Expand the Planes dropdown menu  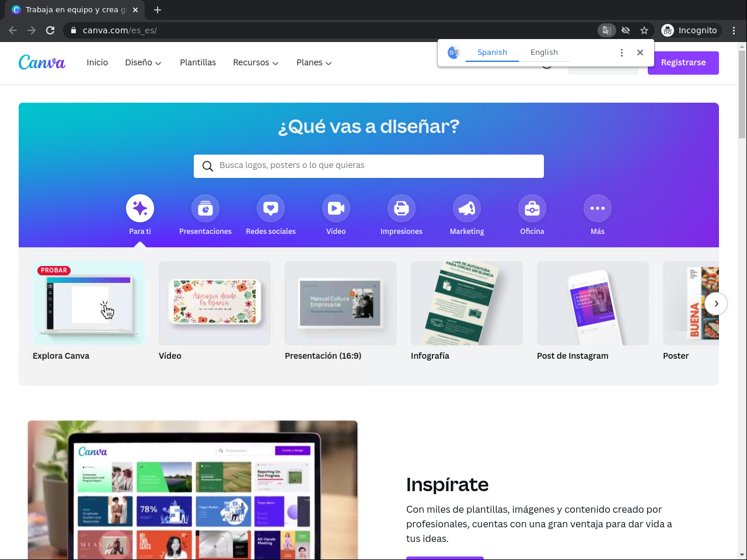tap(314, 62)
